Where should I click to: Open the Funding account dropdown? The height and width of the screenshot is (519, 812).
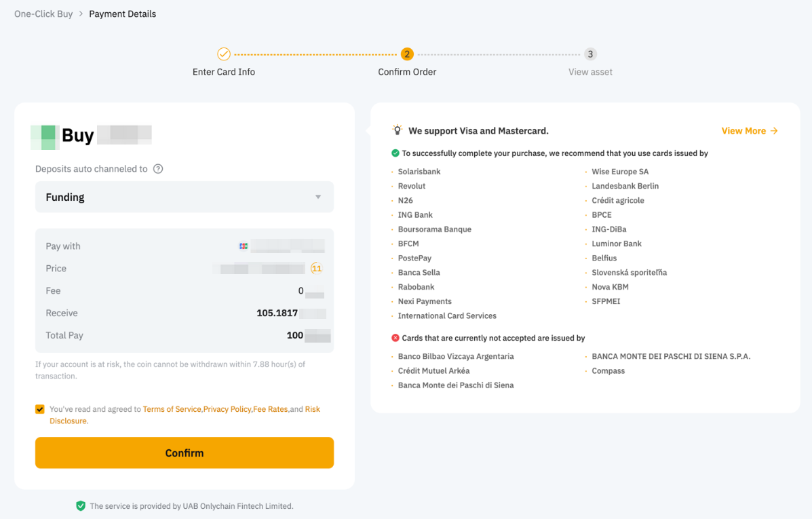(x=184, y=197)
